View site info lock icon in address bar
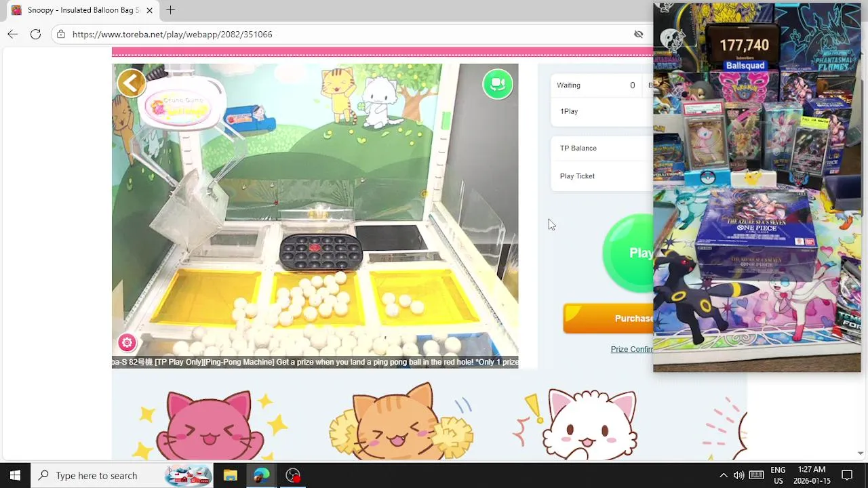Image resolution: width=868 pixels, height=488 pixels. click(x=61, y=34)
